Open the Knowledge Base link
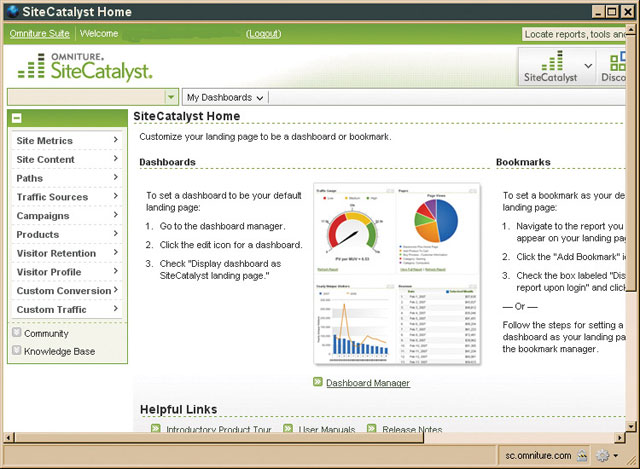640x469 pixels. [x=59, y=351]
